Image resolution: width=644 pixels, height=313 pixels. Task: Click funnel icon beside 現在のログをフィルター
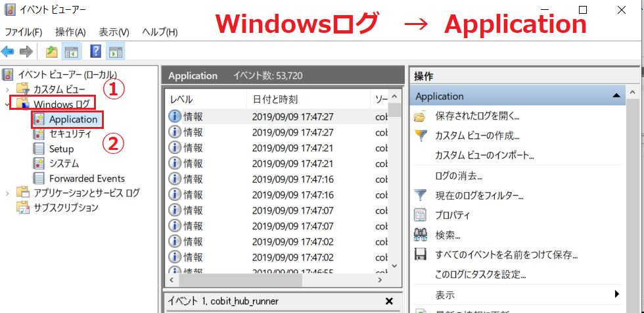[420, 195]
